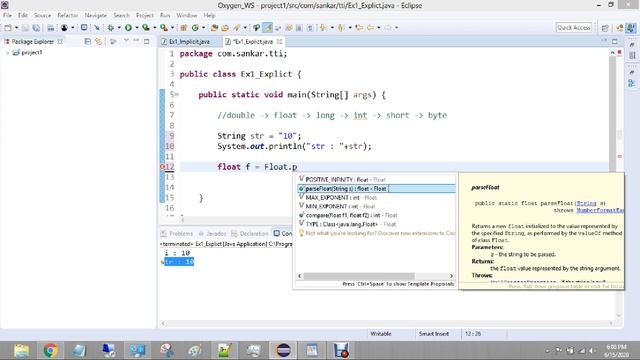This screenshot has width=640, height=360.
Task: Click the Forward navigation arrow icon
Action: (388, 28)
